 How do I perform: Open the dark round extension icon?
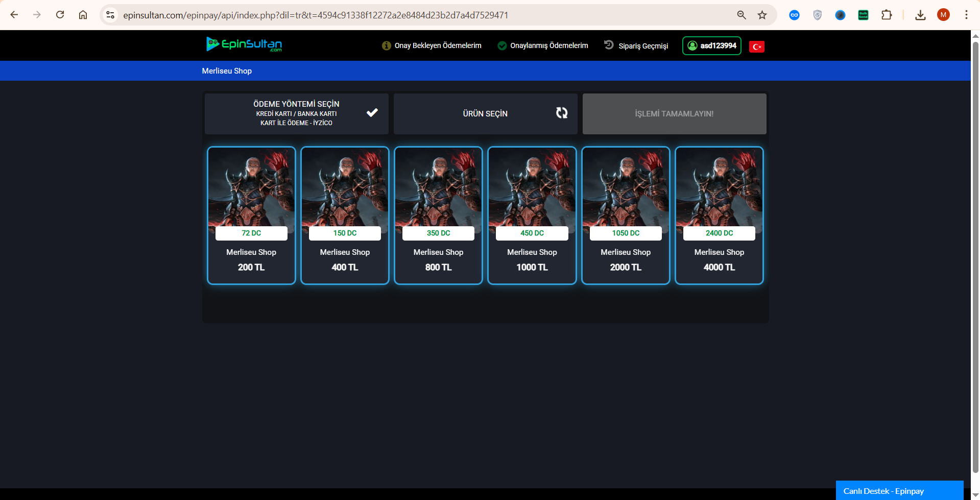point(840,15)
